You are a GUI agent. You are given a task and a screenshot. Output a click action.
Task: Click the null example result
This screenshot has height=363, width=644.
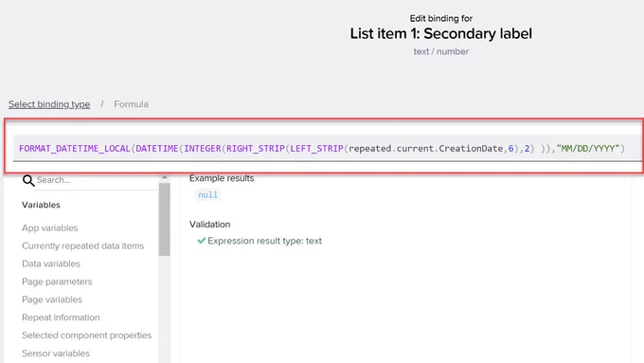pos(207,195)
